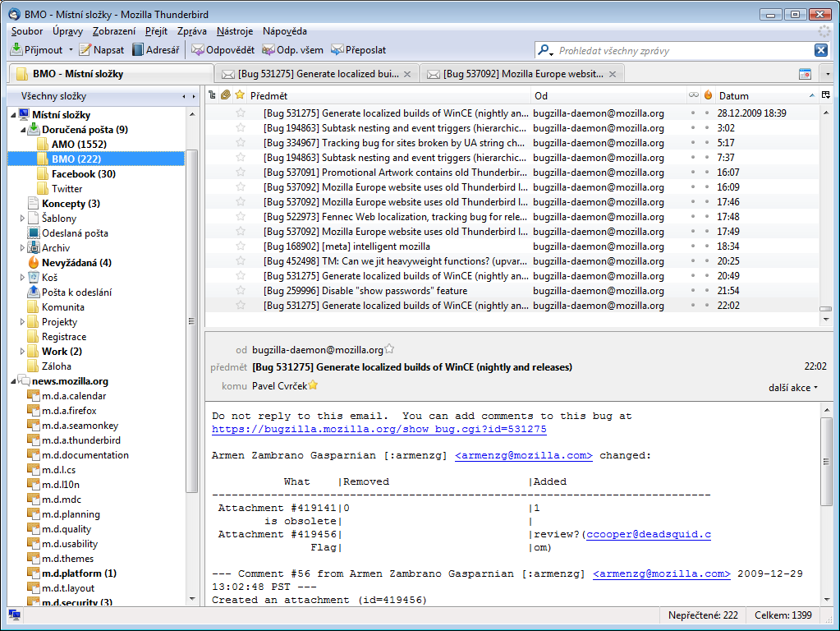Click the Přijmout get-mail icon

[16, 50]
